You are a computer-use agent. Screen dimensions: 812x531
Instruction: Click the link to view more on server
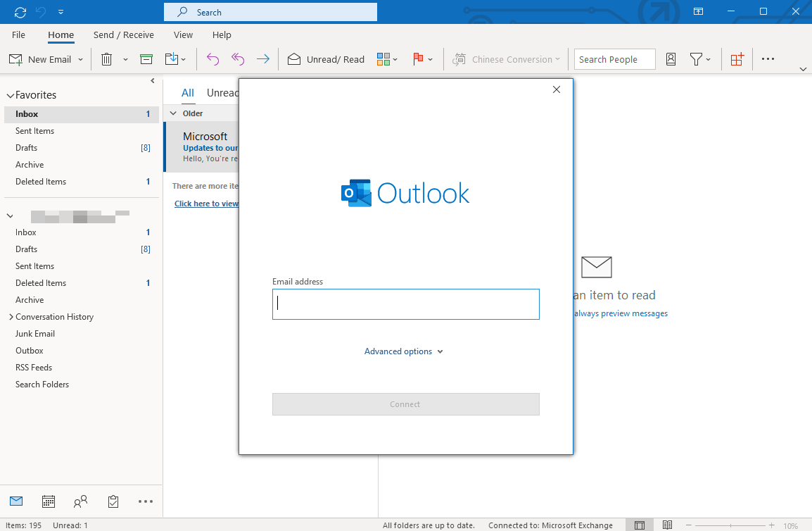point(206,203)
